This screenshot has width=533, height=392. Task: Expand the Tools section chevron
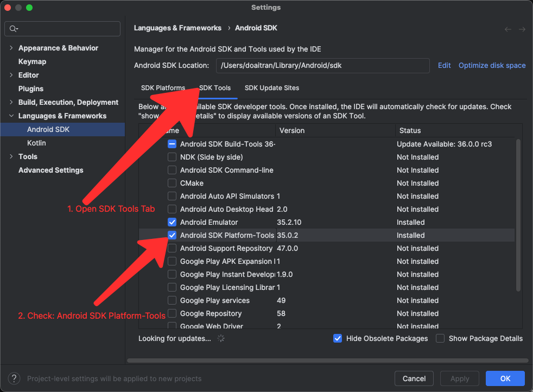tap(11, 156)
